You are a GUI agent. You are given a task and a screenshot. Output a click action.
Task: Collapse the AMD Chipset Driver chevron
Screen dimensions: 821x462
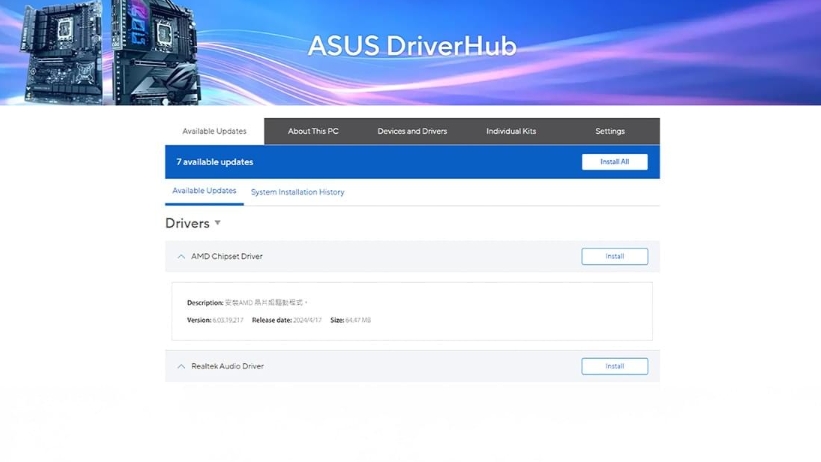coord(181,257)
